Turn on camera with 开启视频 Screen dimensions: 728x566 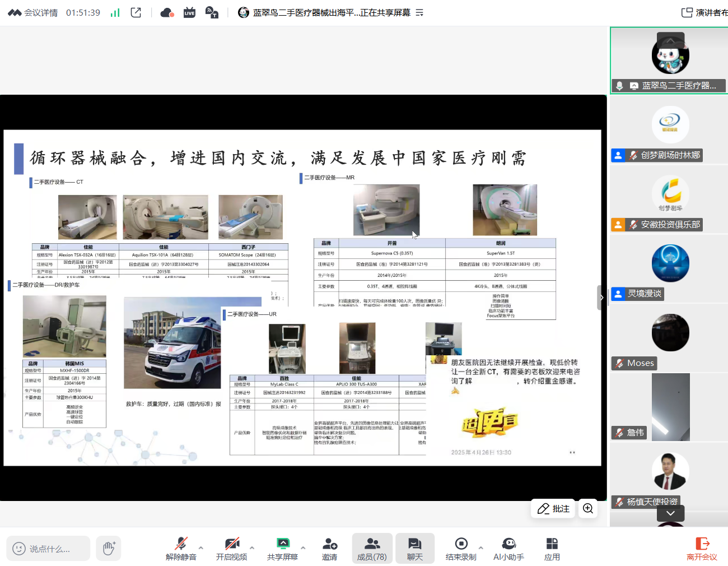pyautogui.click(x=232, y=548)
